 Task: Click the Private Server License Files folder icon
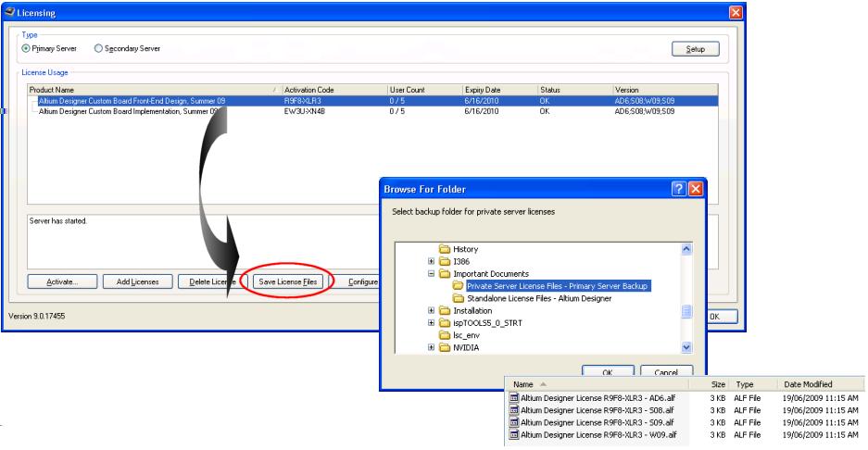(458, 285)
